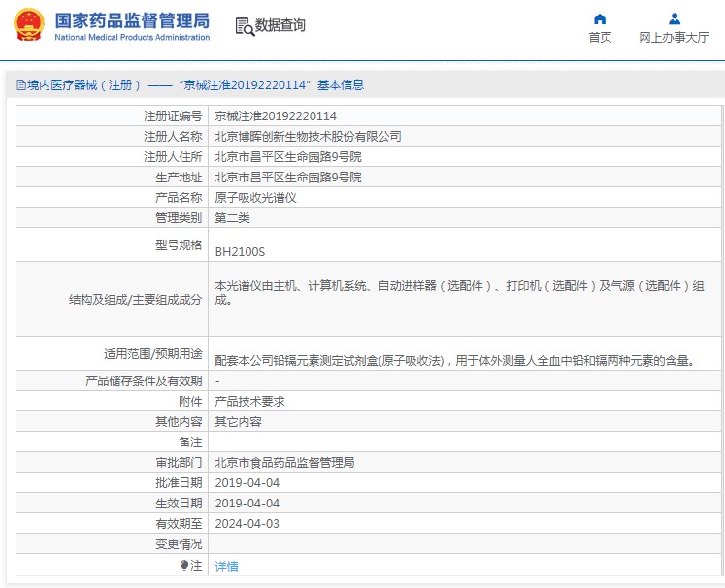
Task: Click the lightbulb icon beside 注
Action: [x=184, y=566]
